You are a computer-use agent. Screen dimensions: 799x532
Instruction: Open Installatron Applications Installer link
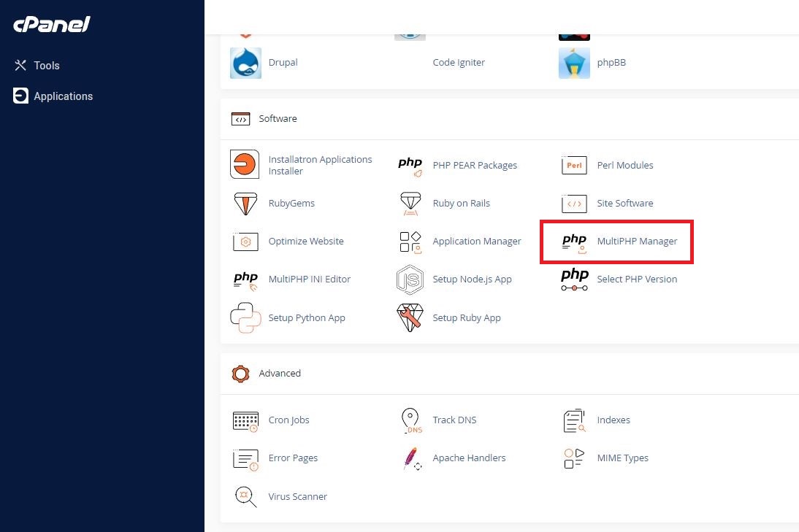coord(320,165)
